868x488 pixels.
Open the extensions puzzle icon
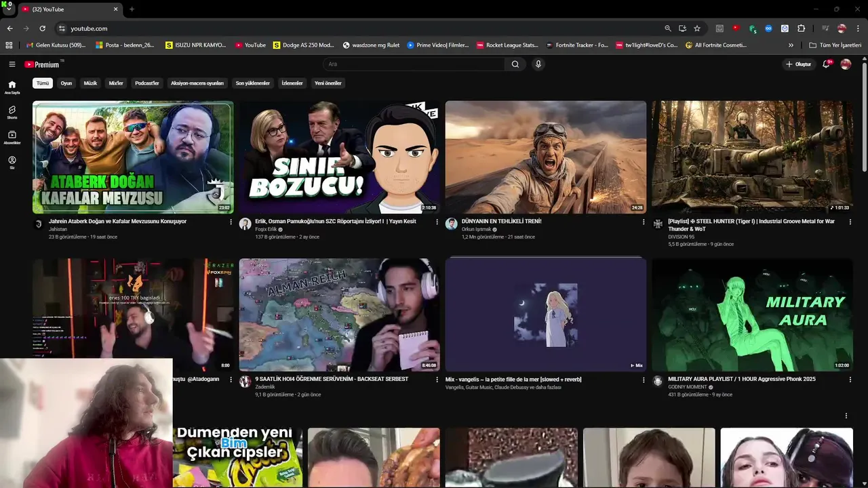[801, 28]
